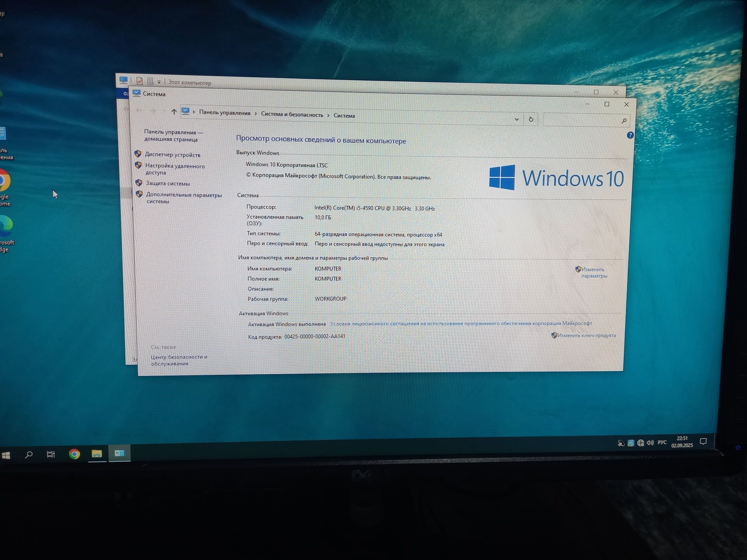Click the back arrow in System window
Viewport: 747px width, 560px height.
(139, 111)
